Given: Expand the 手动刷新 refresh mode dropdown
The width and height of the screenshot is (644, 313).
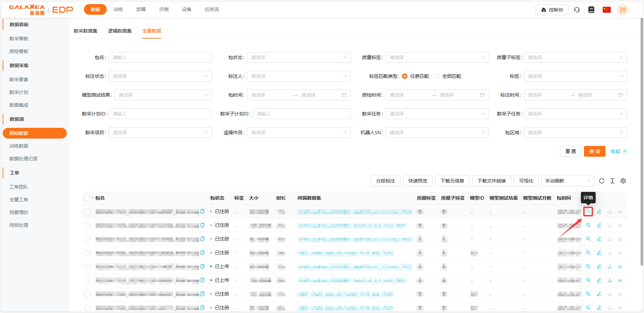Looking at the screenshot, I should pyautogui.click(x=568, y=181).
